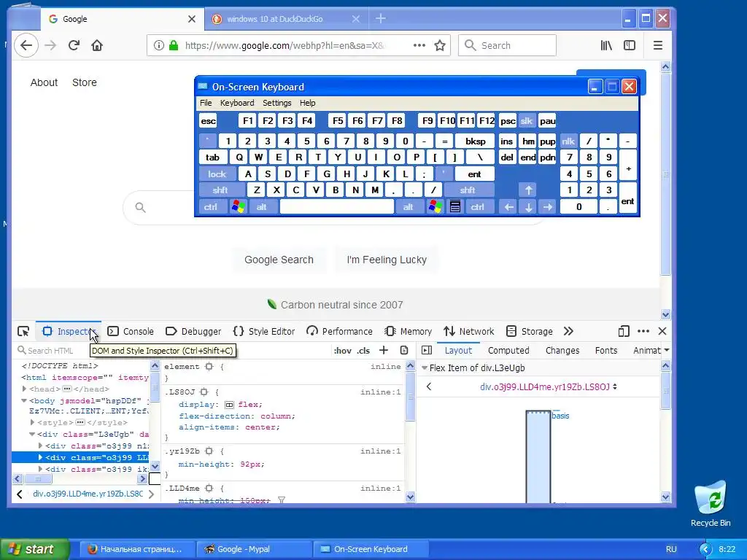The height and width of the screenshot is (560, 747).
Task: Click the context menu key on the On-Screen Keyboard
Action: tap(455, 206)
